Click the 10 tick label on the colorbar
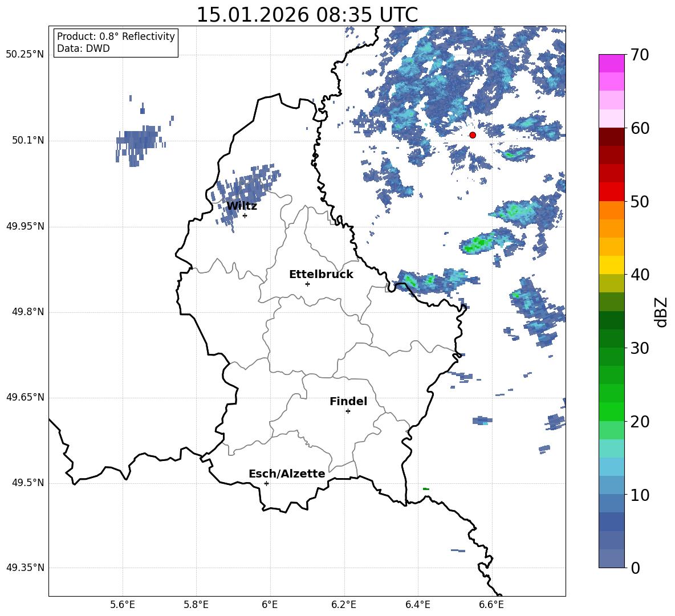Image resolution: width=675 pixels, height=616 pixels. pyautogui.click(x=640, y=495)
